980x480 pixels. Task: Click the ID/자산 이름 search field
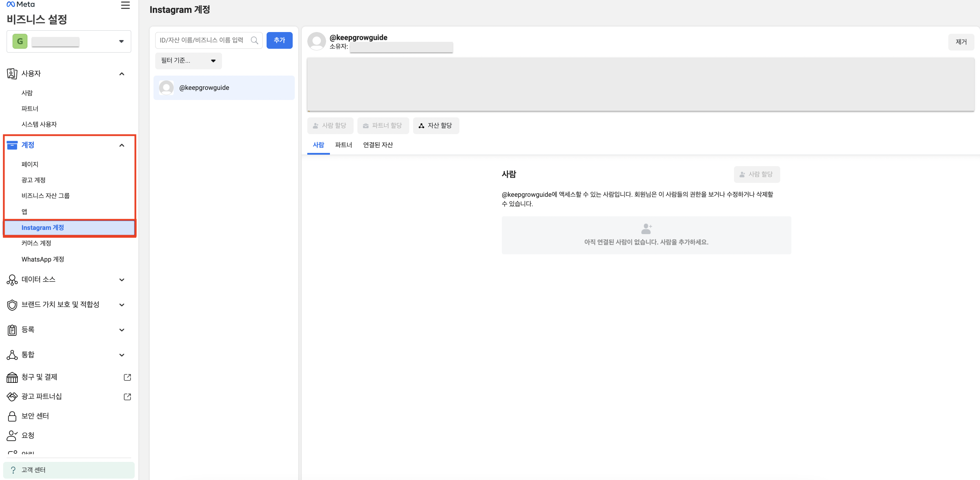[x=201, y=40]
